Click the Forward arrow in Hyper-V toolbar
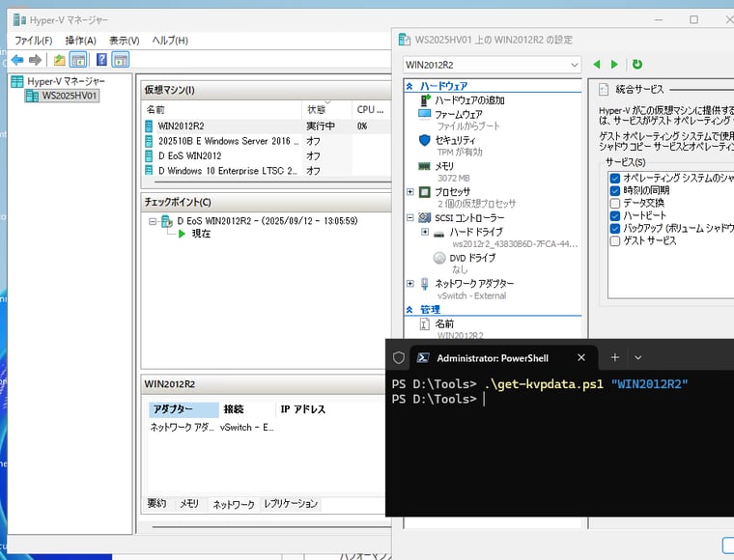The height and width of the screenshot is (560, 734). pos(35,60)
